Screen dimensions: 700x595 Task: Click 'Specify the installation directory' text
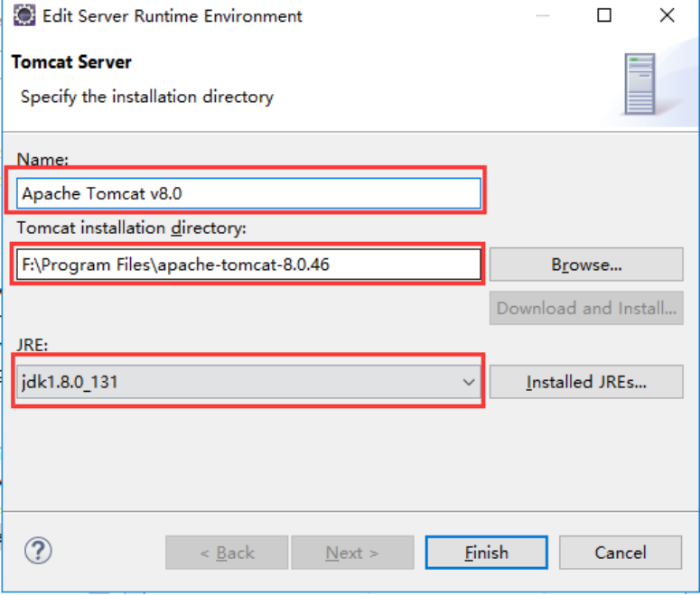147,97
